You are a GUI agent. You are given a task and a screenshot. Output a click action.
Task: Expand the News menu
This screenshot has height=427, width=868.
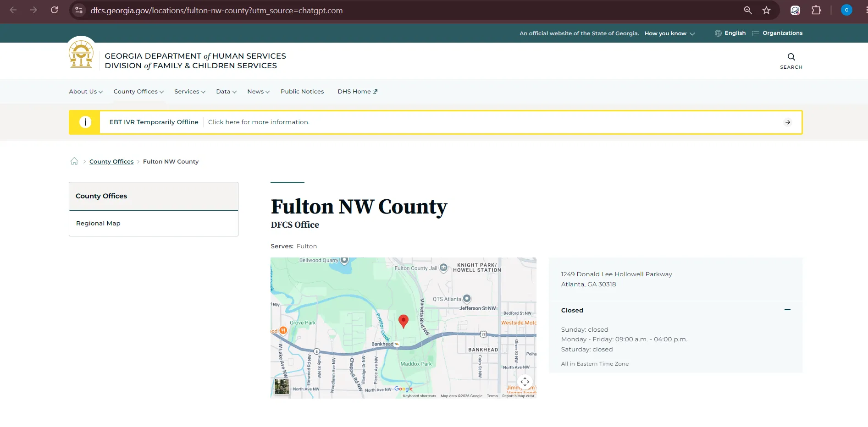tap(259, 92)
